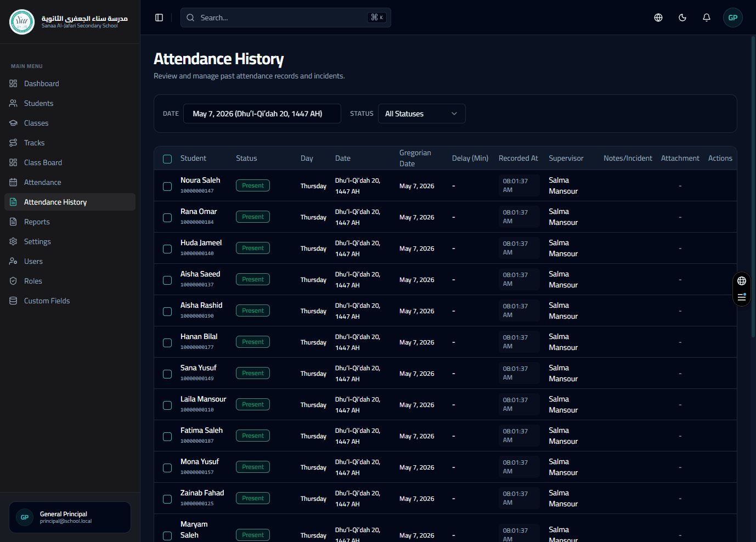Click the Delay (Min) column header
Viewport: 756px width, 542px height.
pyautogui.click(x=470, y=158)
